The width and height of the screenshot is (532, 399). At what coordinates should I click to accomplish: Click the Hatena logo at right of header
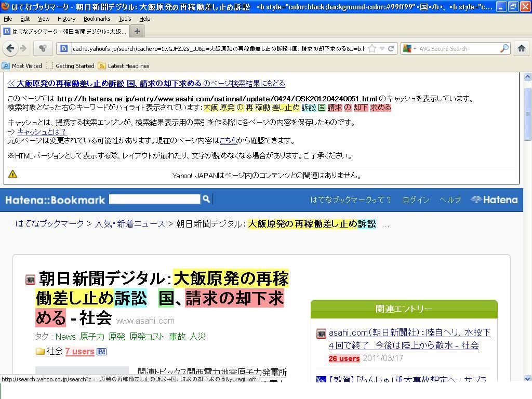tap(495, 199)
